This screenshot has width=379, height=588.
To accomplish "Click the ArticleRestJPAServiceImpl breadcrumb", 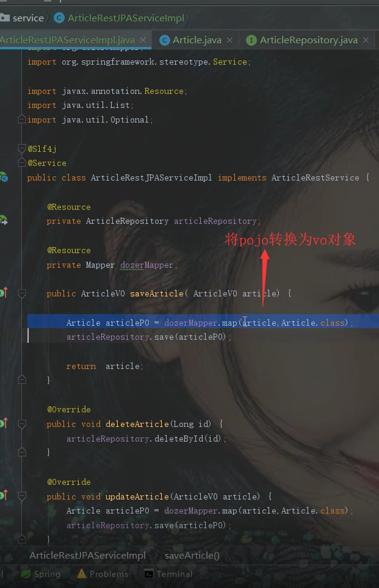I will click(x=120, y=18).
